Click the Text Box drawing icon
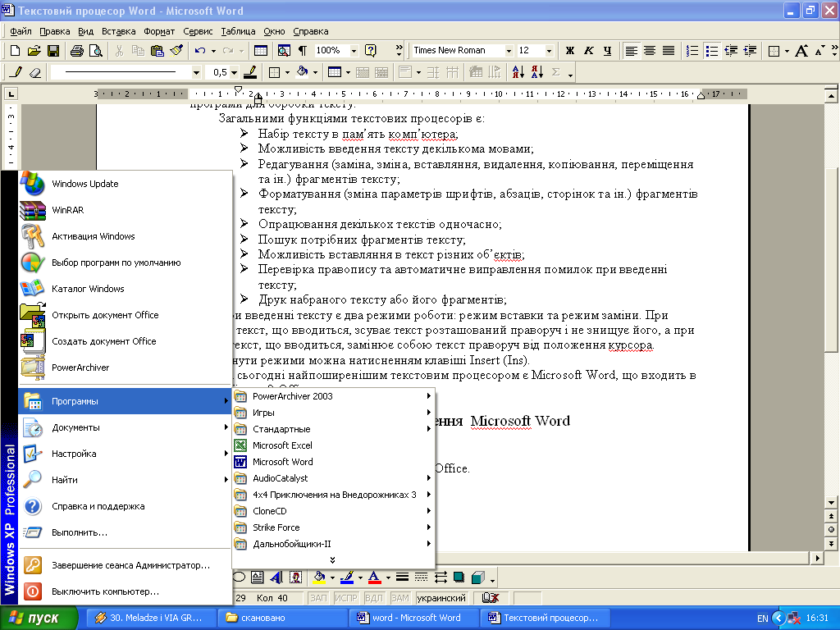Screen dimensions: 840x630 [x=257, y=577]
